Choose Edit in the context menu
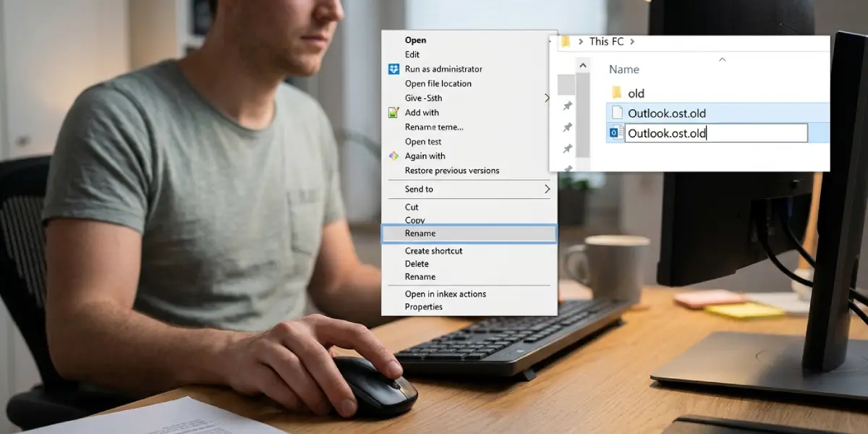Viewport: 868px width, 434px height. coord(412,54)
